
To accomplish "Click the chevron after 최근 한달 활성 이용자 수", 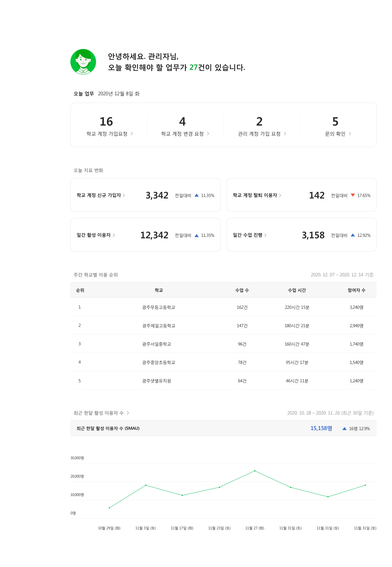I will tap(128, 413).
